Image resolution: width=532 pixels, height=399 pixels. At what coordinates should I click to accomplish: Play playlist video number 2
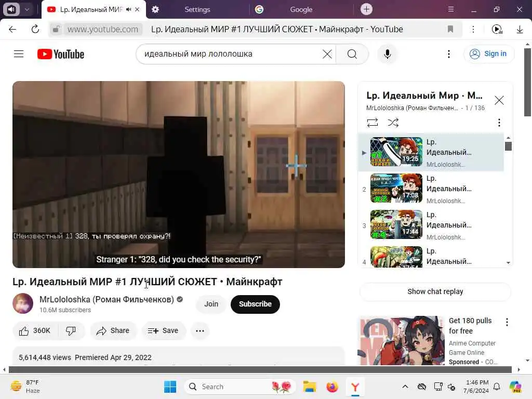point(431,188)
